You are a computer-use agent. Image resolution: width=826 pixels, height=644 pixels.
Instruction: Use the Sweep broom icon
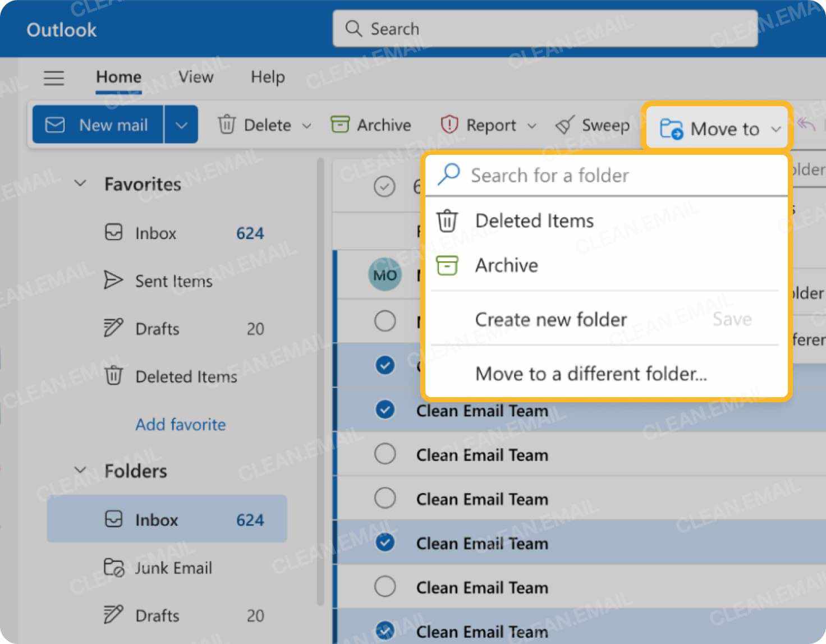pos(565,125)
